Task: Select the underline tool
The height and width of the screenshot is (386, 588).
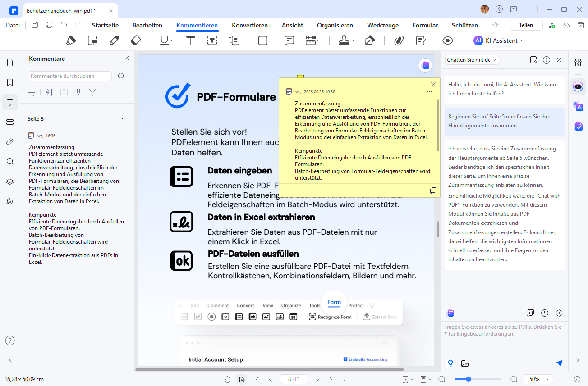Action: click(164, 41)
